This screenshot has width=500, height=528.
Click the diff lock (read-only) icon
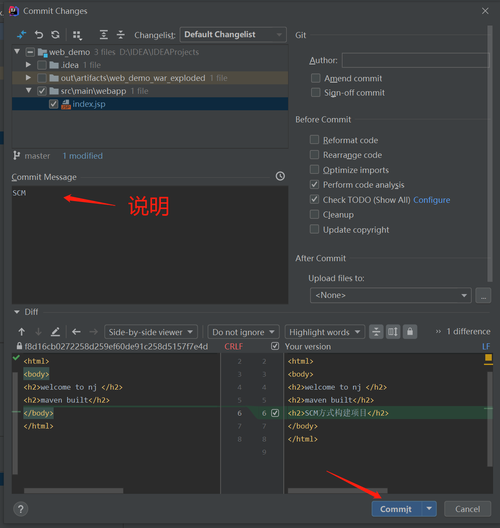point(410,332)
